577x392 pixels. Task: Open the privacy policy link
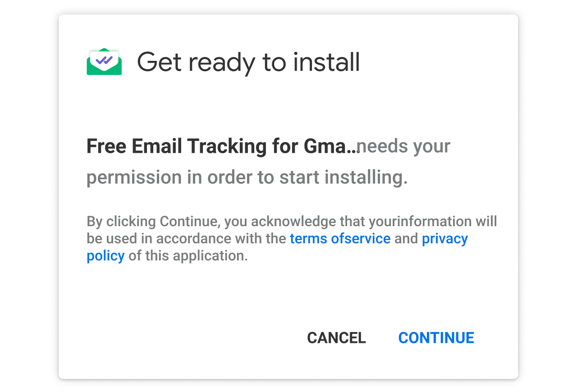tap(444, 238)
